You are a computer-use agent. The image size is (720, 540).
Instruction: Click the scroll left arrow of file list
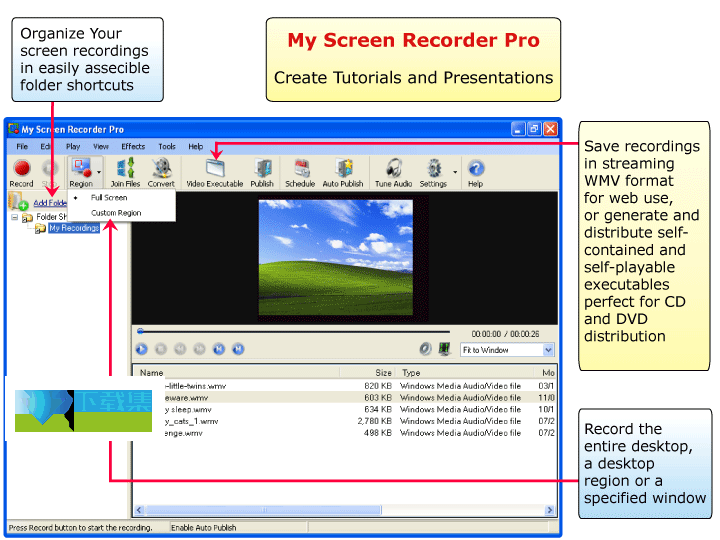(x=139, y=510)
